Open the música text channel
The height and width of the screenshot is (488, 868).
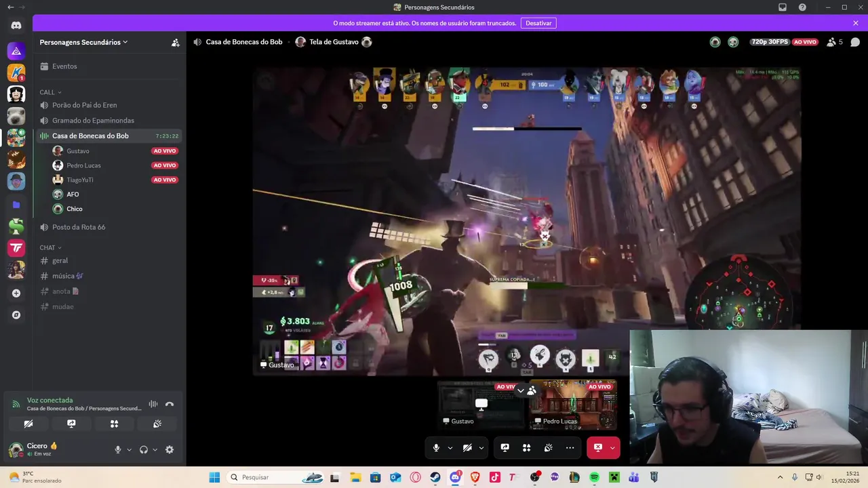coord(108,276)
